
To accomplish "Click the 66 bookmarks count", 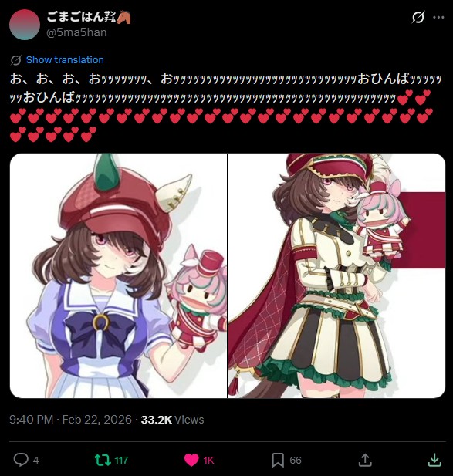I will pos(296,461).
